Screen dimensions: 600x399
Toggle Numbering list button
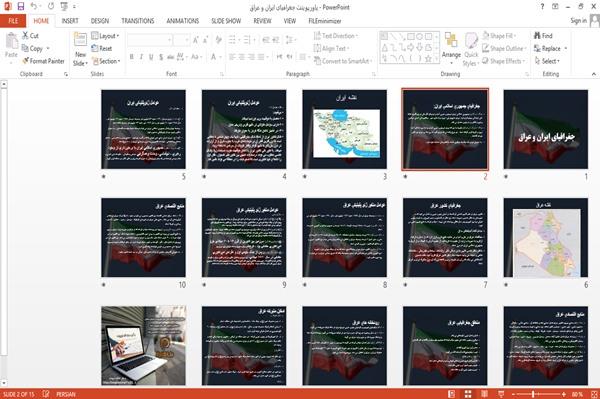click(x=248, y=40)
